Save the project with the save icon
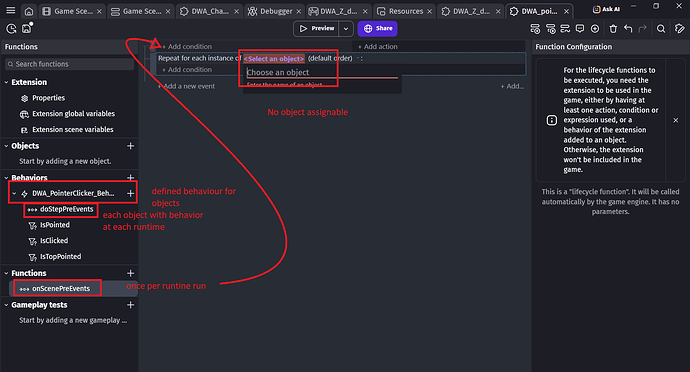690x372 pixels. [x=27, y=28]
